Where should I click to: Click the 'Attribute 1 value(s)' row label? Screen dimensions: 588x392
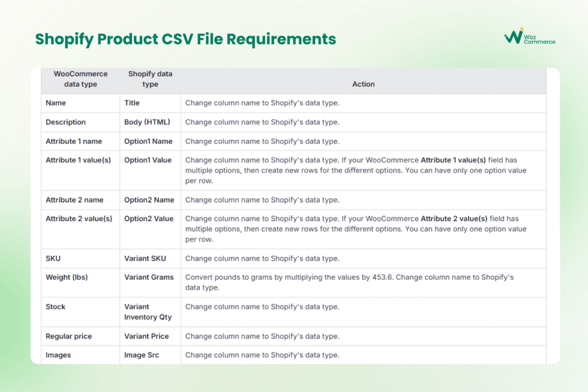point(78,160)
